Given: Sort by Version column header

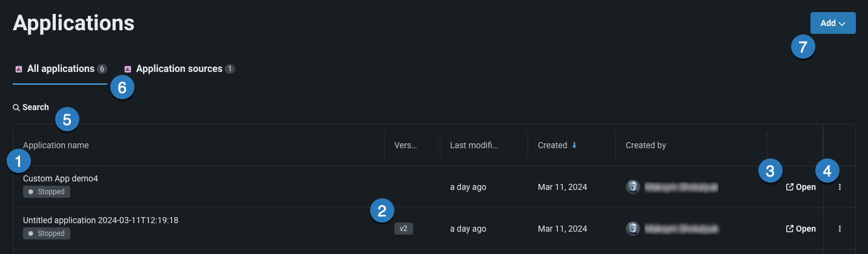Looking at the screenshot, I should (x=406, y=146).
